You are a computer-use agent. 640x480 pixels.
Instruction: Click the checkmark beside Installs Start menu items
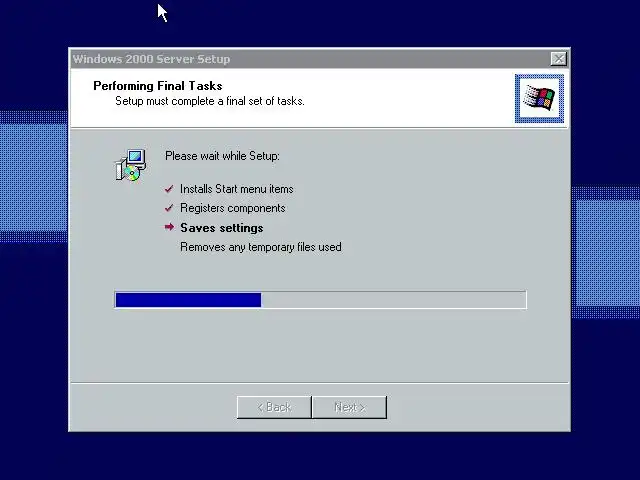(169, 189)
